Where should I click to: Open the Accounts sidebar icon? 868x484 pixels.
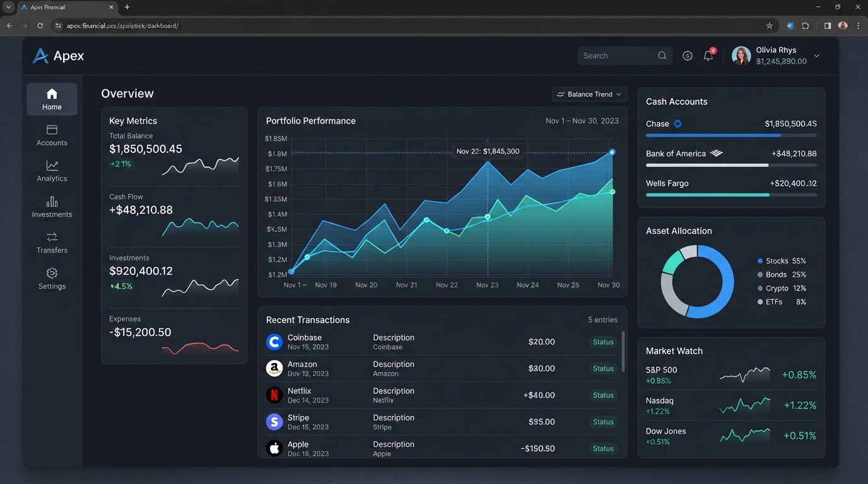[52, 130]
